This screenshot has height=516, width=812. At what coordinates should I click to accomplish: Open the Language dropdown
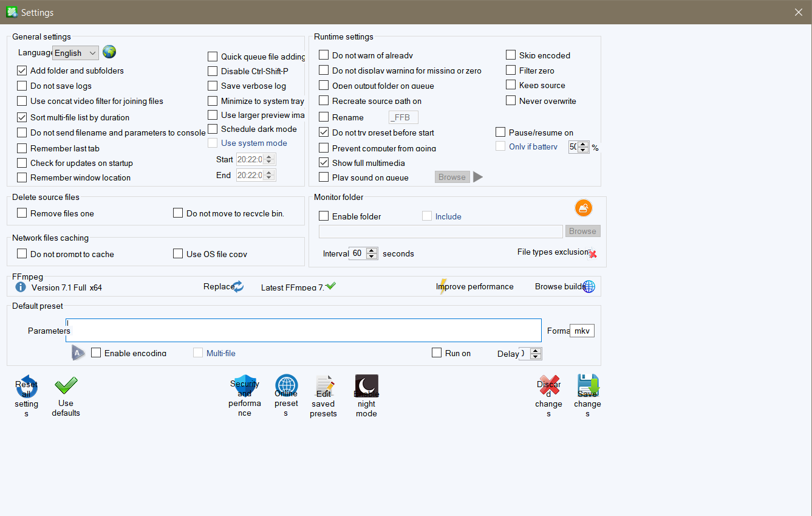click(x=75, y=53)
